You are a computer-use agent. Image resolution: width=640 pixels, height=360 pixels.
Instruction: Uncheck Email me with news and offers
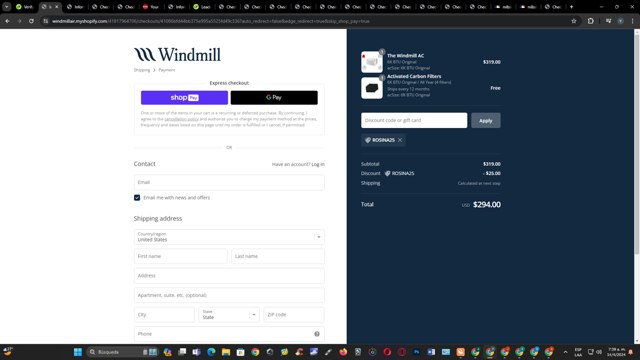click(x=137, y=198)
